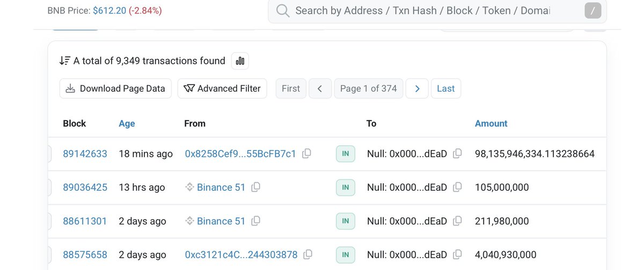
Task: Go to First page
Action: [x=291, y=88]
